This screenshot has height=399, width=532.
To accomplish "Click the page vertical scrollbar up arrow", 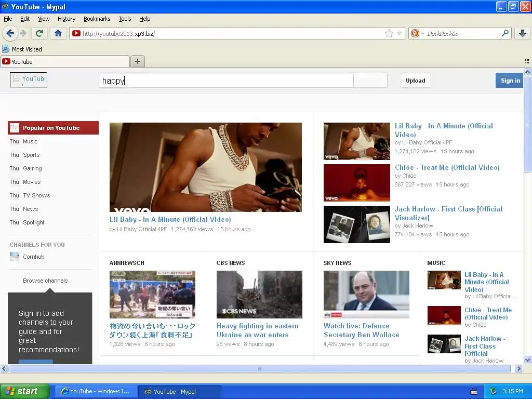I will [527, 72].
